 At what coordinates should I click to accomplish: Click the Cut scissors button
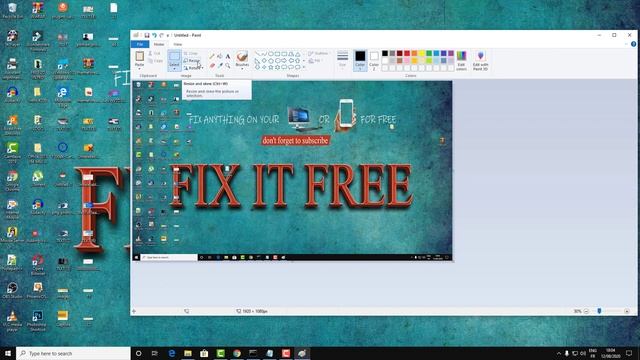coord(154,53)
